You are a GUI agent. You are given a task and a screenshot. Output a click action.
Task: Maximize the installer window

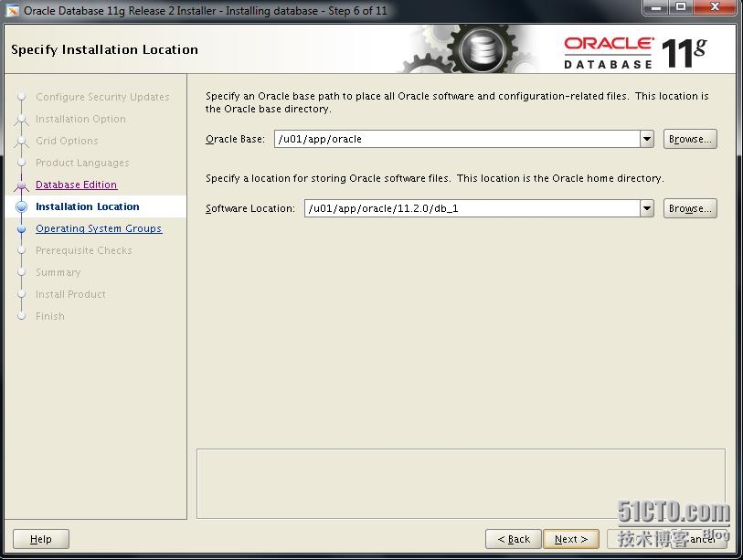point(681,7)
